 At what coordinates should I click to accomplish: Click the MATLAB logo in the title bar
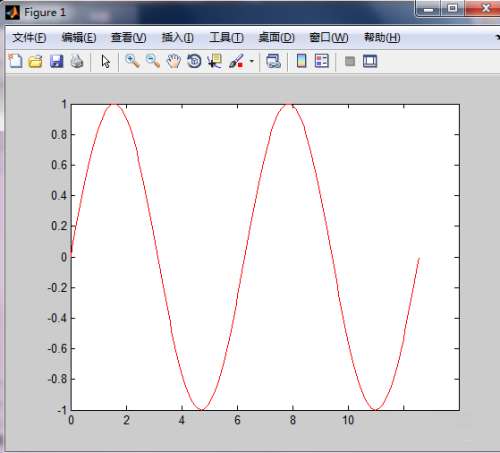[13, 13]
